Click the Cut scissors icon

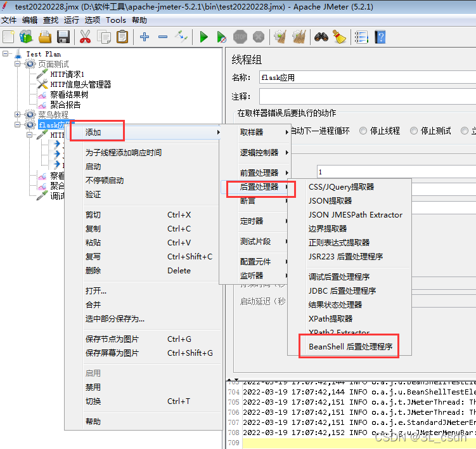coord(86,37)
